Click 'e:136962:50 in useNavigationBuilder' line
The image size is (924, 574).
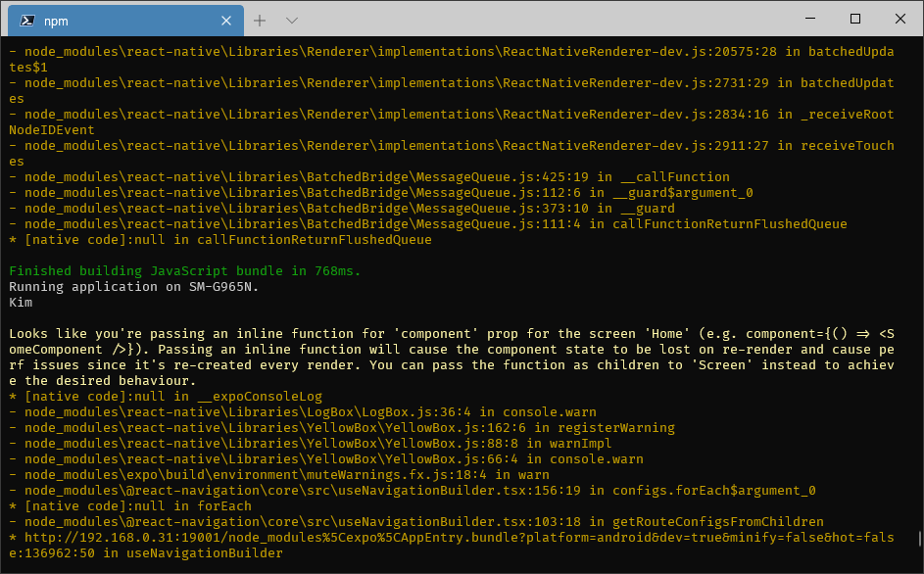pyautogui.click(x=146, y=553)
